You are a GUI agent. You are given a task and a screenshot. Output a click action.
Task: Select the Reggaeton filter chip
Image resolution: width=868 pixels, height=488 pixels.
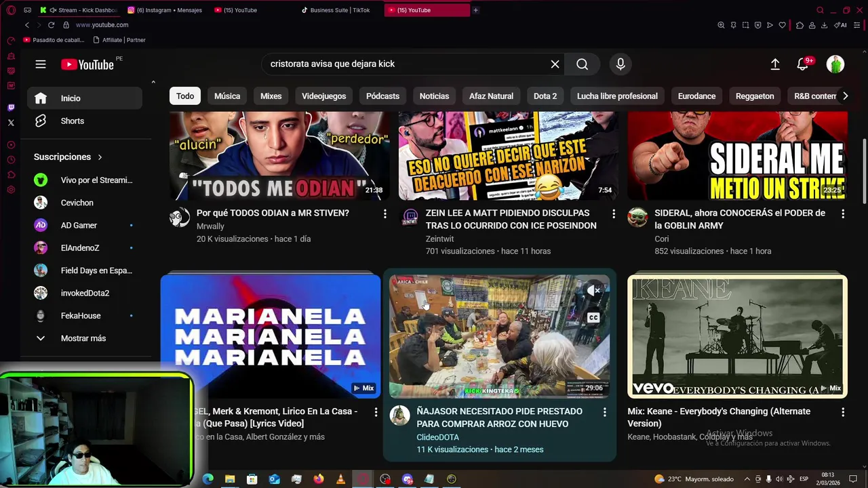click(755, 96)
